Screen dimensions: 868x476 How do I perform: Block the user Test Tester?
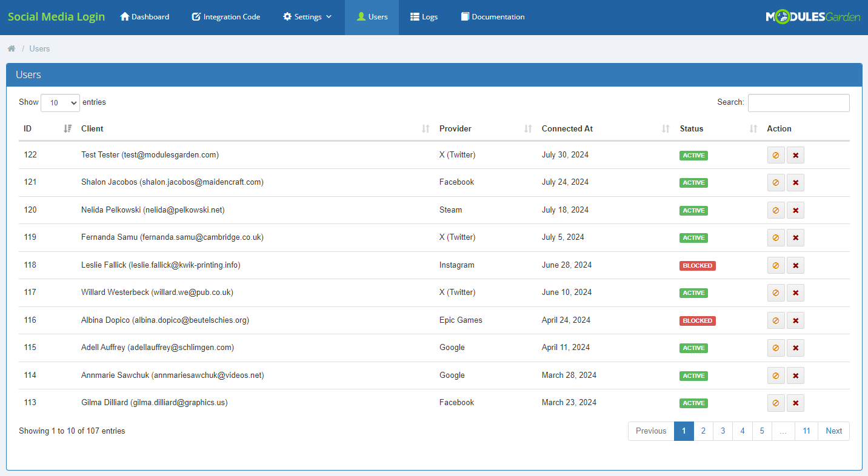[x=776, y=155]
